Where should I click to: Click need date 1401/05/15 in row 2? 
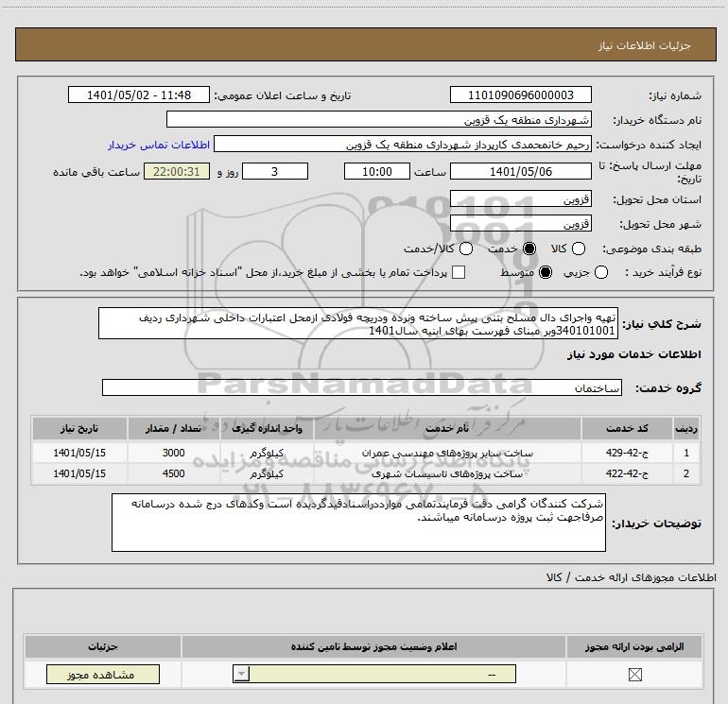pos(79,473)
